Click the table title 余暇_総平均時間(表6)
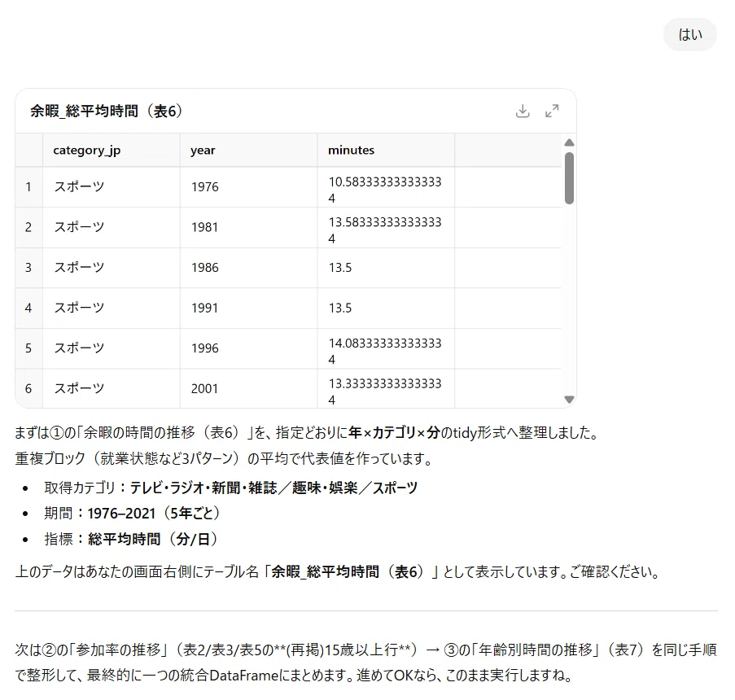Viewport: 735px width, 700px height. tap(106, 112)
